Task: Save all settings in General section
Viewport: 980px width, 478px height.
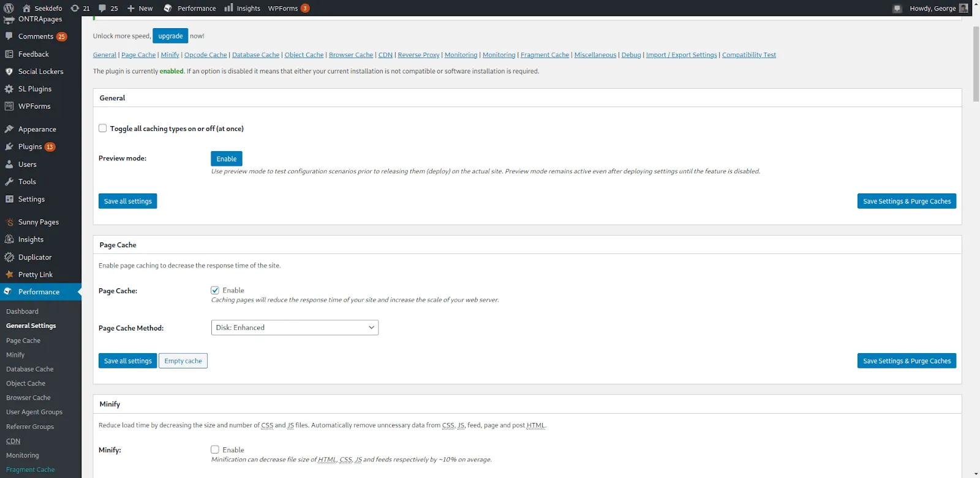Action: 128,201
